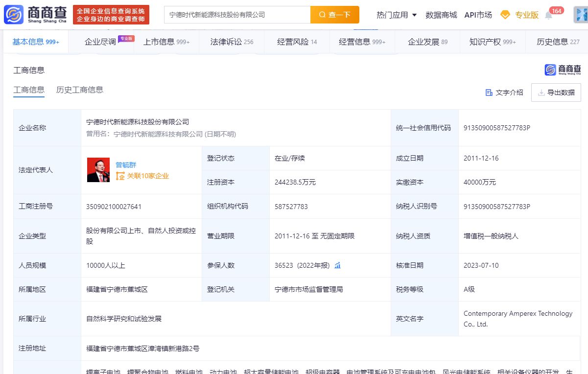Switch to the 法律诉讼 tab
This screenshot has height=374, width=588.
tap(232, 42)
